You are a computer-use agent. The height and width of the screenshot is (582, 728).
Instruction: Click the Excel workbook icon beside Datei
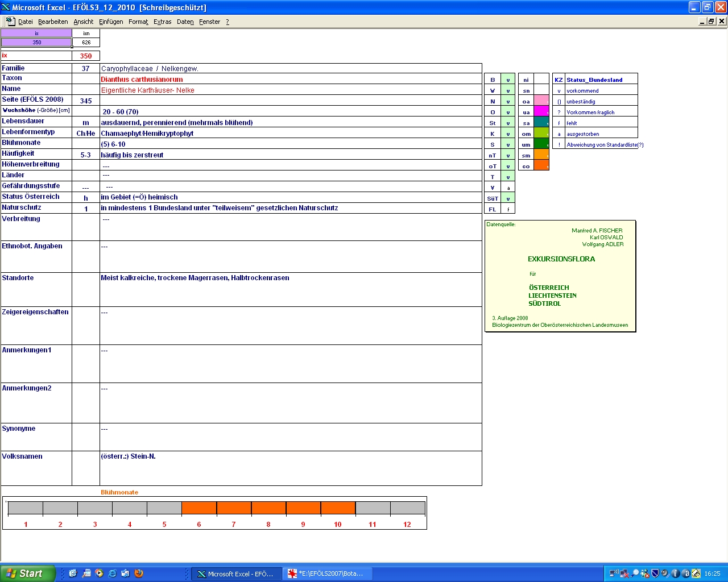10,21
